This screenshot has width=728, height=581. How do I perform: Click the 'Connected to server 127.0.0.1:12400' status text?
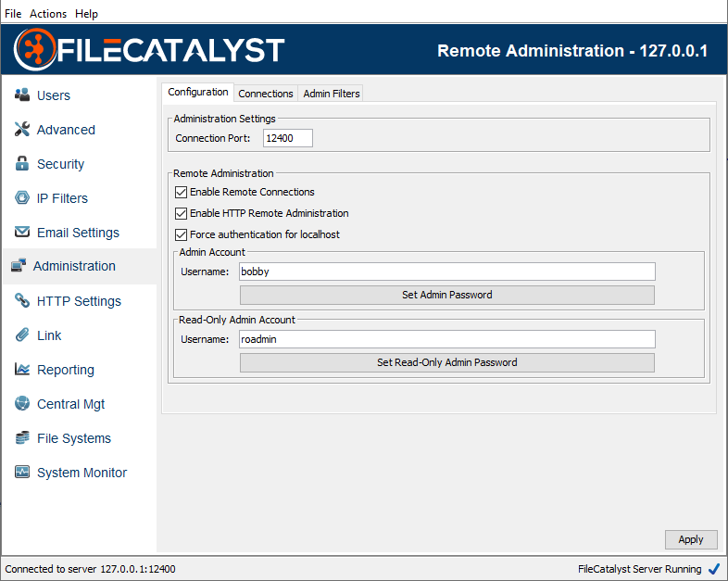(90, 569)
